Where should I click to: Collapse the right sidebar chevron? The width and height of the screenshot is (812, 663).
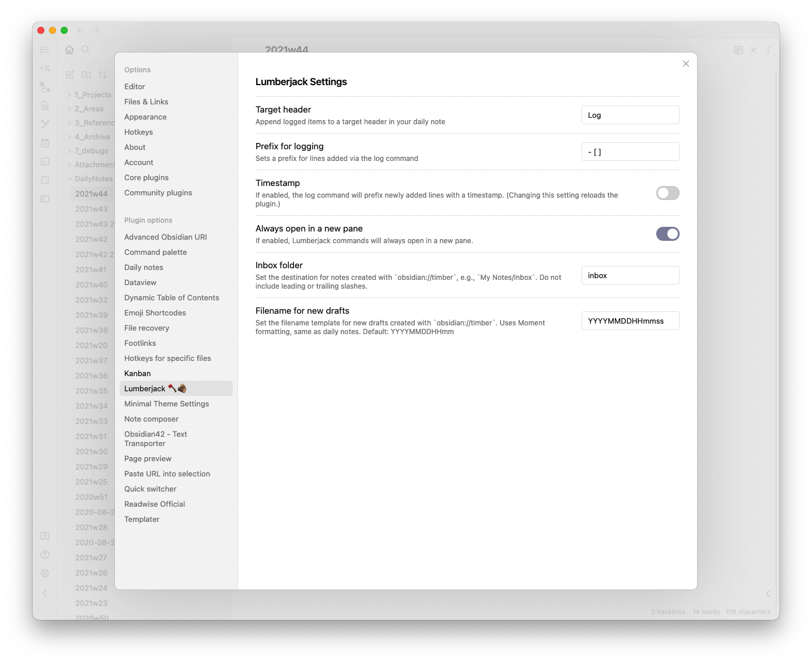pos(768,594)
